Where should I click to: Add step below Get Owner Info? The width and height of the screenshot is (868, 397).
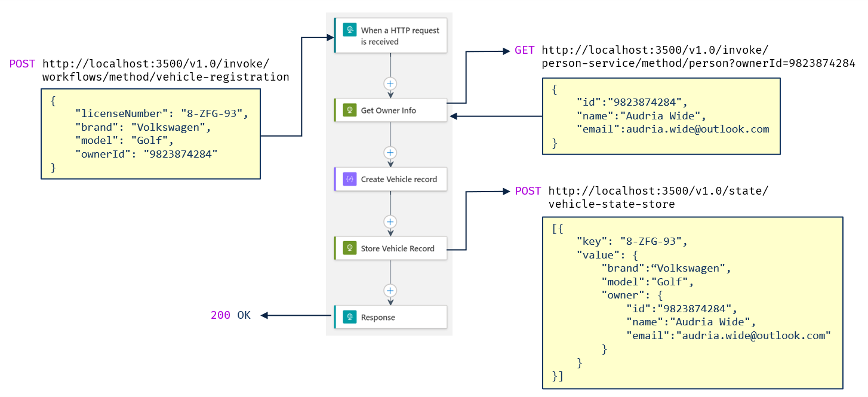tap(390, 152)
